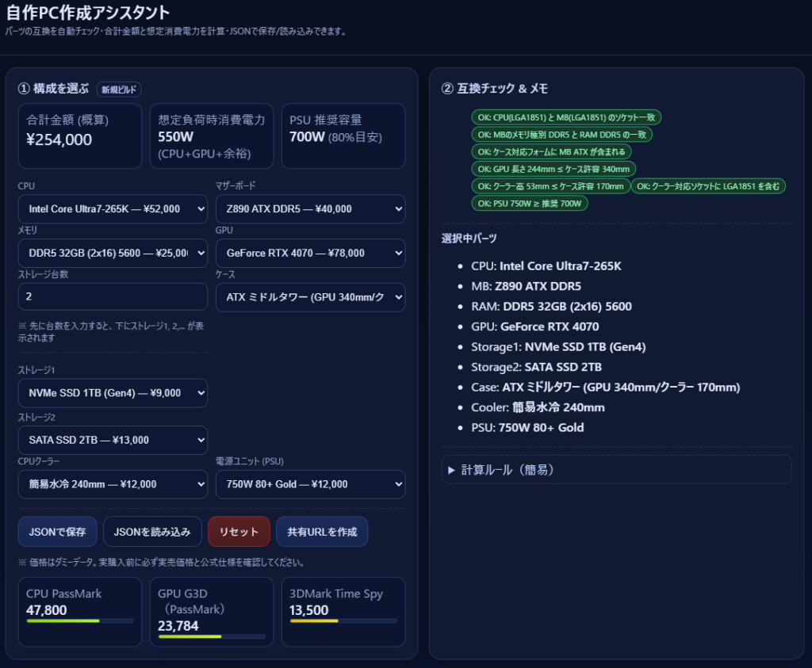Open the CPUクーラー dropdown

pos(113,484)
